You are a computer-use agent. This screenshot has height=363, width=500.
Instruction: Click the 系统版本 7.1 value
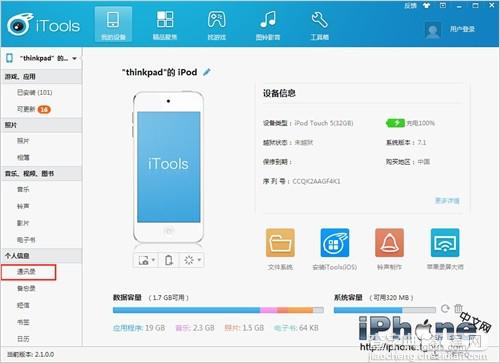pos(422,143)
